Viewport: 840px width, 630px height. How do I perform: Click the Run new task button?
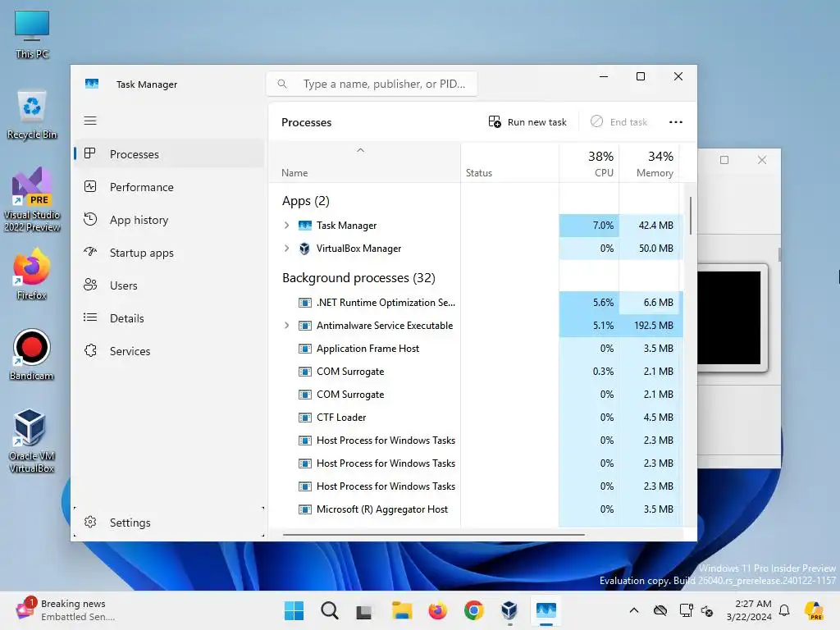[527, 122]
